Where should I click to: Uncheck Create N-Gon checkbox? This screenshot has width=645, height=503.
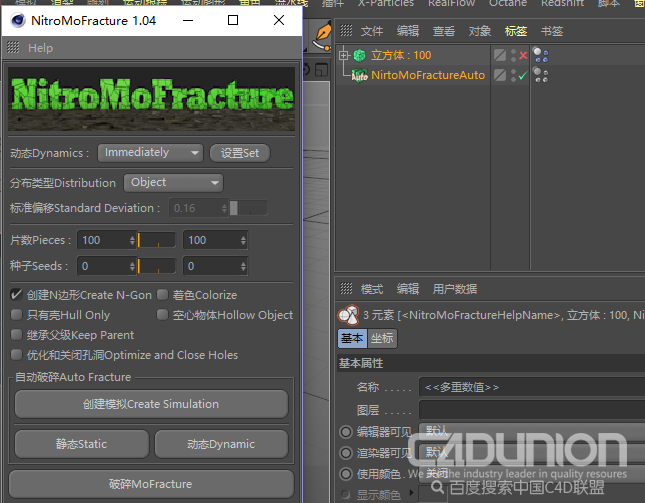click(16, 294)
